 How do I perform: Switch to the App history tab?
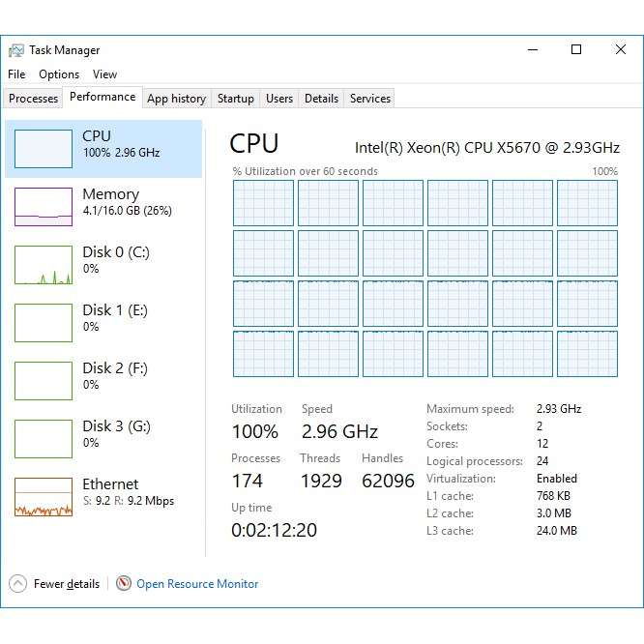coord(176,99)
